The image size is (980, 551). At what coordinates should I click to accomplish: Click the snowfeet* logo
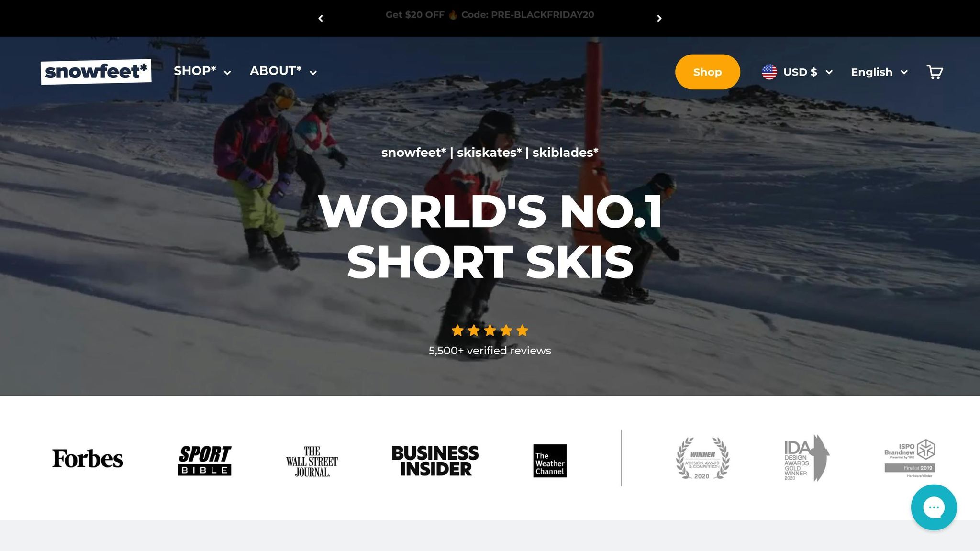pos(96,72)
